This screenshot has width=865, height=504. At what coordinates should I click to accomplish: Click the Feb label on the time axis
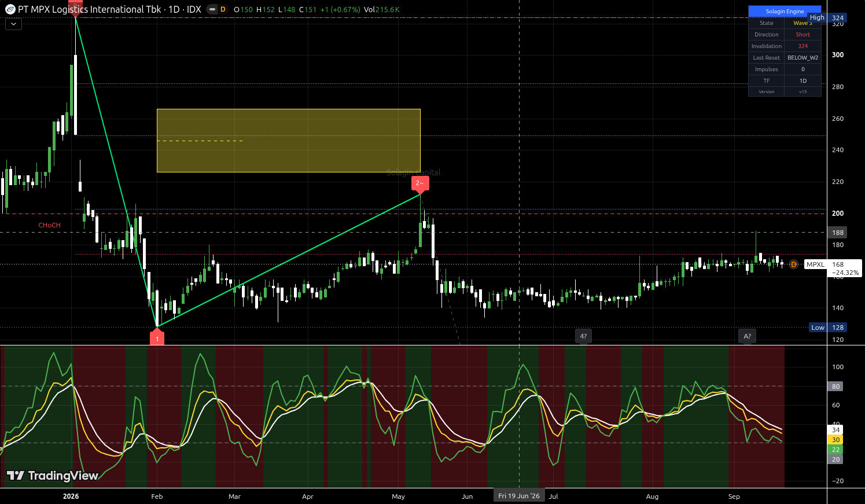[157, 496]
